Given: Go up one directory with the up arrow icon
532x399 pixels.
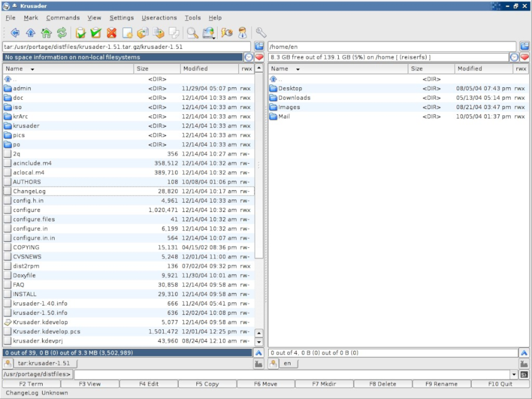Looking at the screenshot, I should 30,33.
